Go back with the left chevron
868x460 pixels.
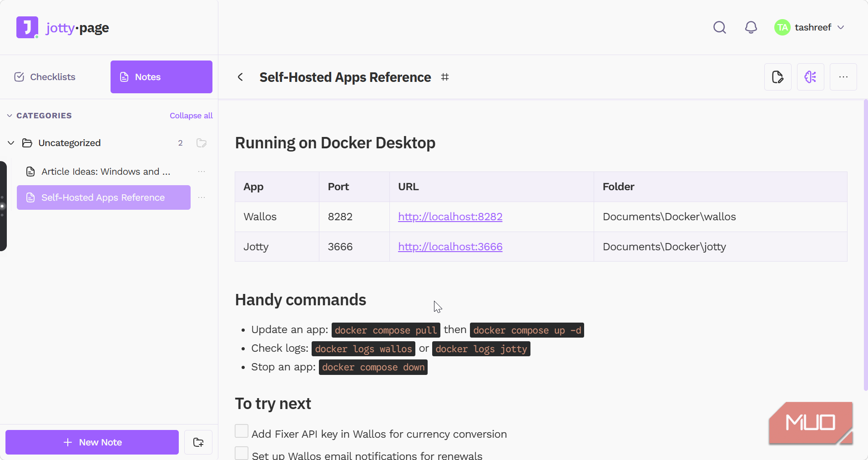(x=240, y=77)
